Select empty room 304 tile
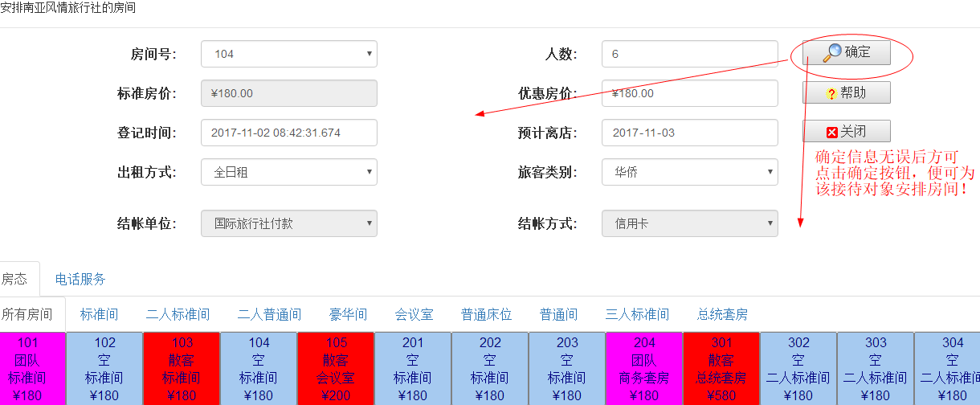Viewport: 980px width, 405px height. click(x=948, y=369)
